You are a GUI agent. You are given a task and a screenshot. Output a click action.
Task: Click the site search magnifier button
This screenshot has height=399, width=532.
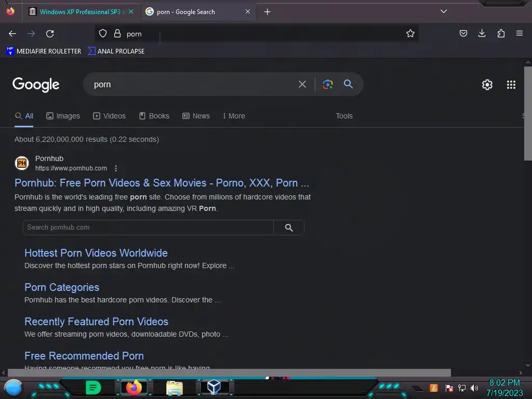click(x=289, y=228)
